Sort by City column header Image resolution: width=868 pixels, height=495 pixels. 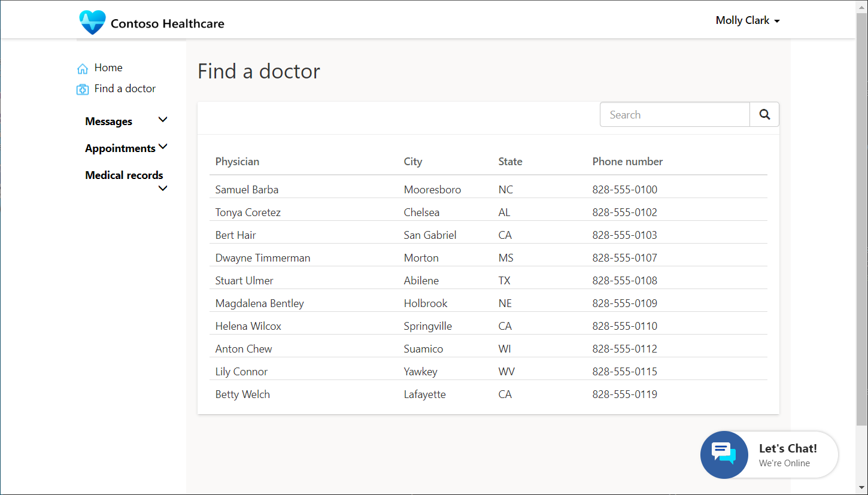pos(413,162)
